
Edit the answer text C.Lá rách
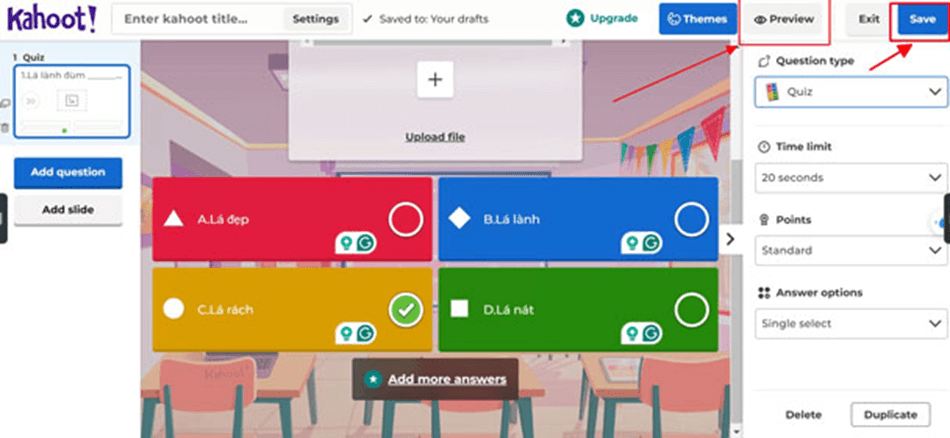225,310
